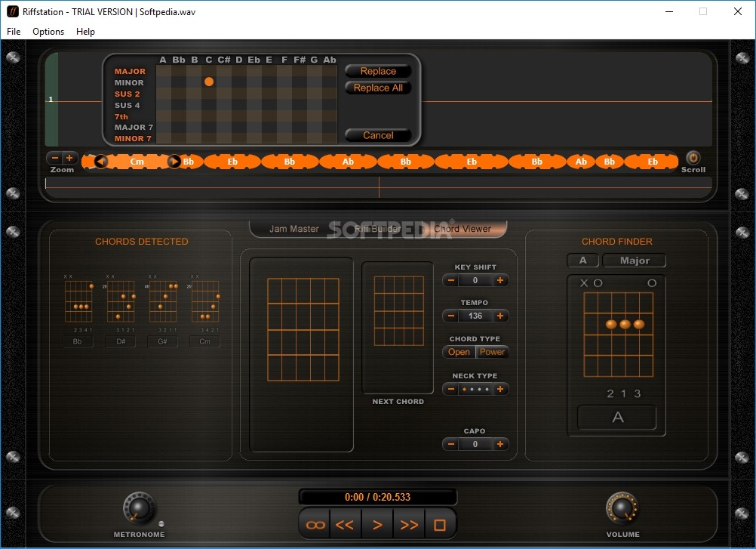Click the Chord Finder fretboard diagram

coord(618,335)
